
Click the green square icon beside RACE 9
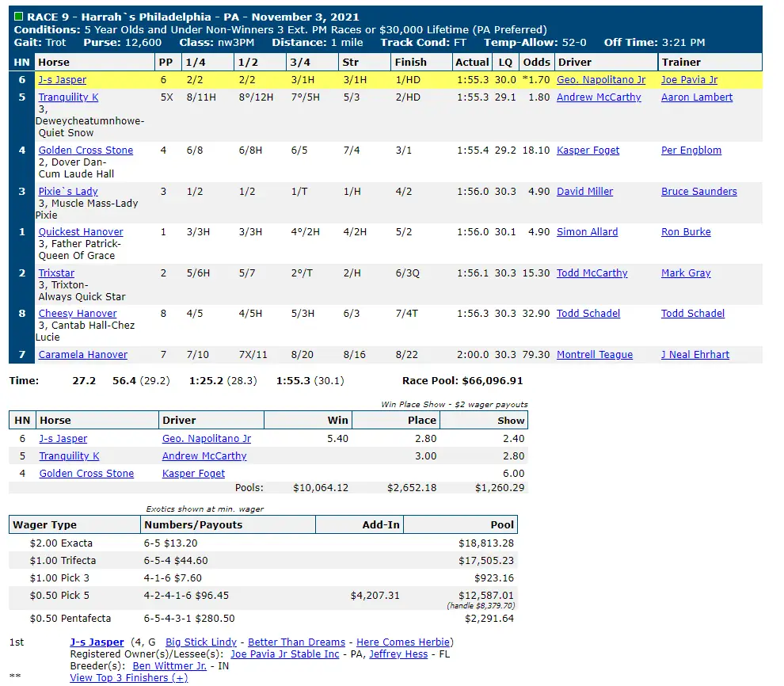click(x=18, y=17)
